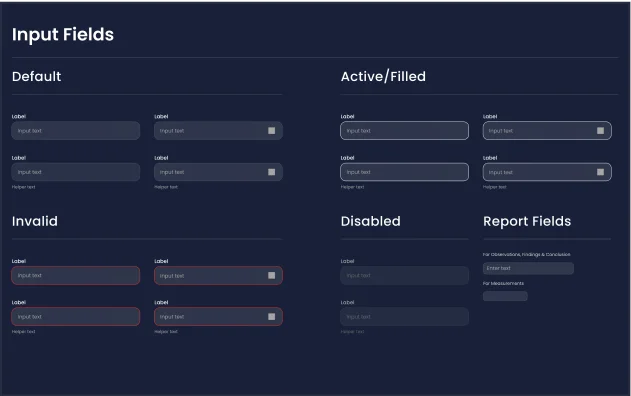Click square icon in Invalid helper-text field

click(x=272, y=317)
